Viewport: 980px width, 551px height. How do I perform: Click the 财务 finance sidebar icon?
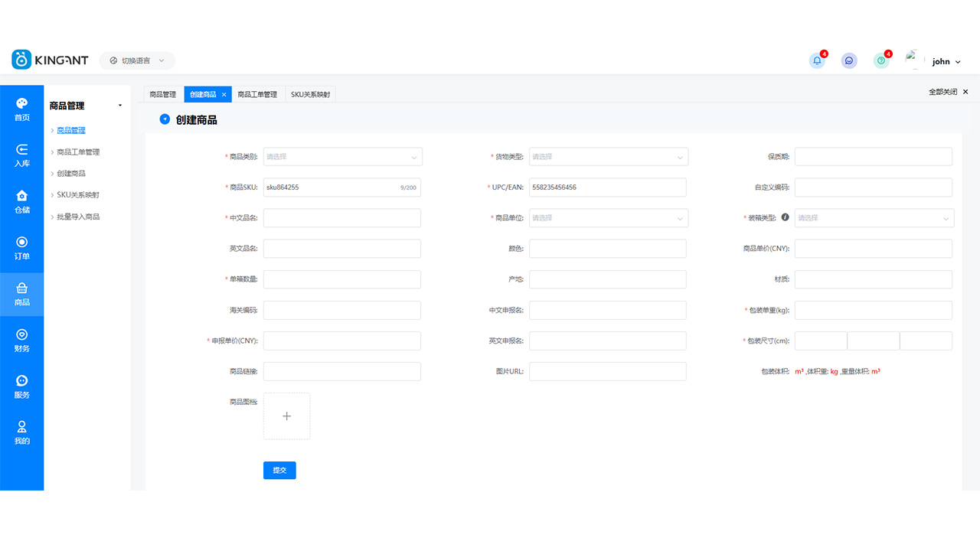pyautogui.click(x=21, y=341)
